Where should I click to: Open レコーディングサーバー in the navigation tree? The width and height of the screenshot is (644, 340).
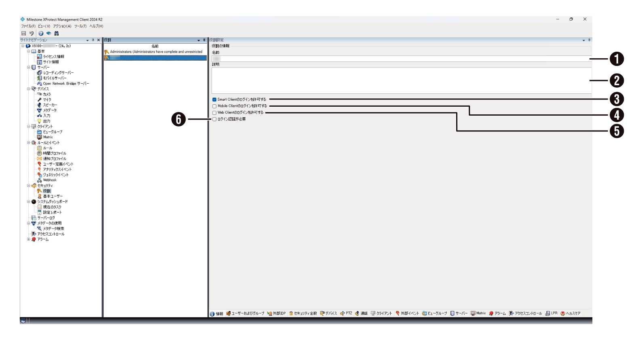click(58, 73)
